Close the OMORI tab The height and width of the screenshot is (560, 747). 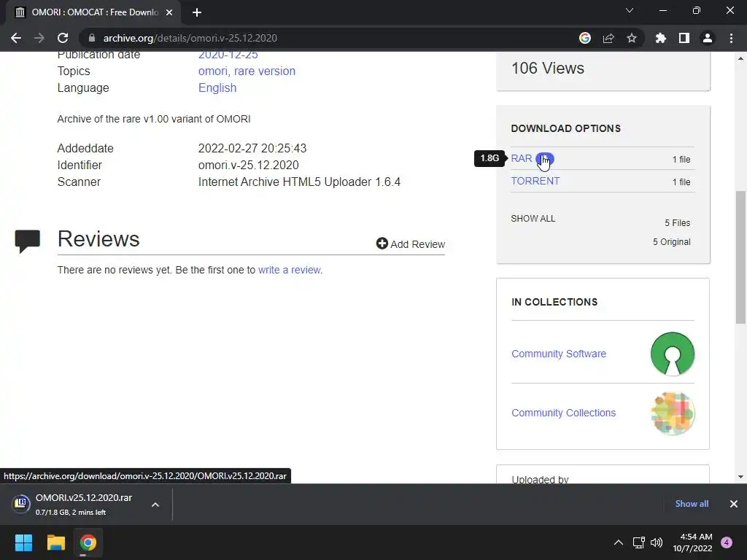pyautogui.click(x=169, y=12)
